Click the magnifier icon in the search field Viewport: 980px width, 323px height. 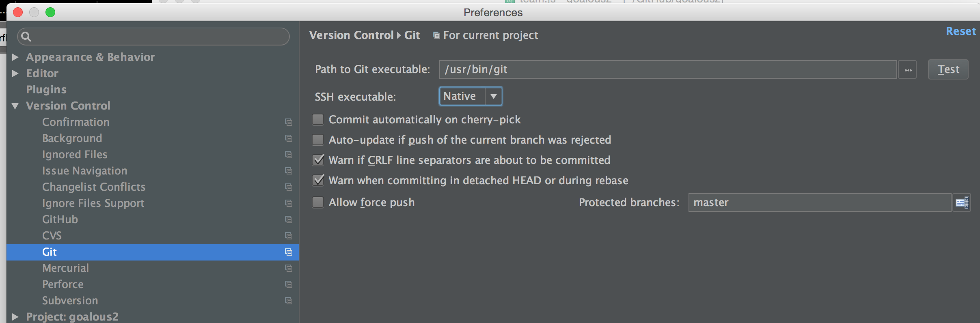pos(27,37)
